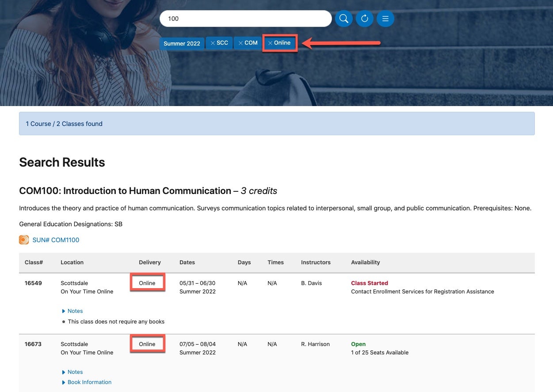The height and width of the screenshot is (392, 553).
Task: Click the Open availability status text
Action: coord(358,344)
